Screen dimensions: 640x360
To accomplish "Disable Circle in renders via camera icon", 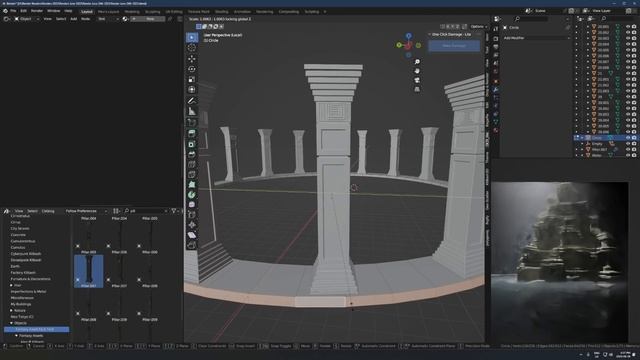I will (634, 138).
